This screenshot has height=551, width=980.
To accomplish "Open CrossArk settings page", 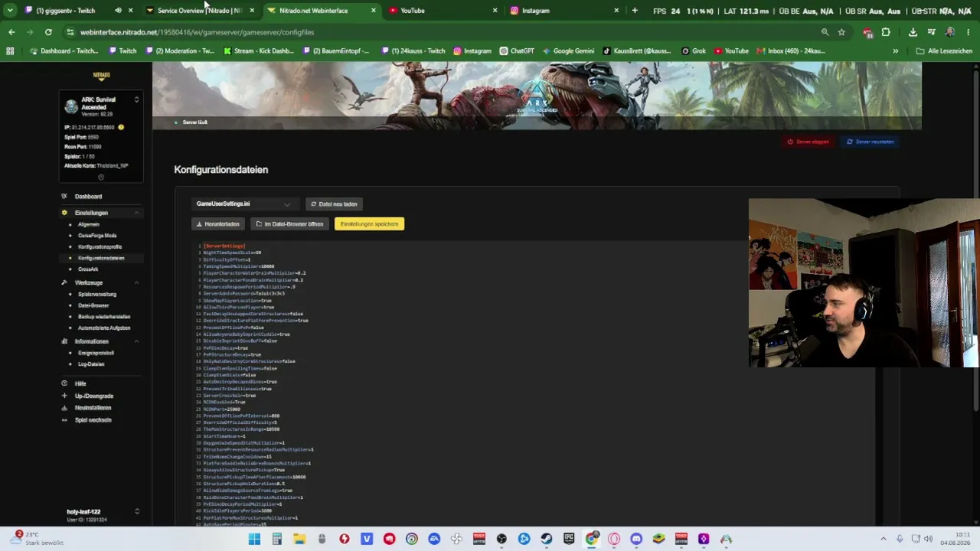I will coord(88,269).
